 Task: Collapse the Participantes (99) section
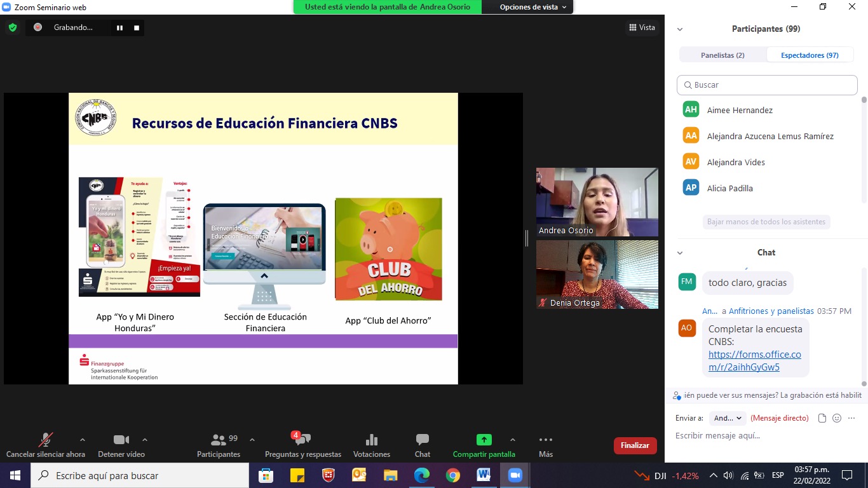click(x=680, y=29)
